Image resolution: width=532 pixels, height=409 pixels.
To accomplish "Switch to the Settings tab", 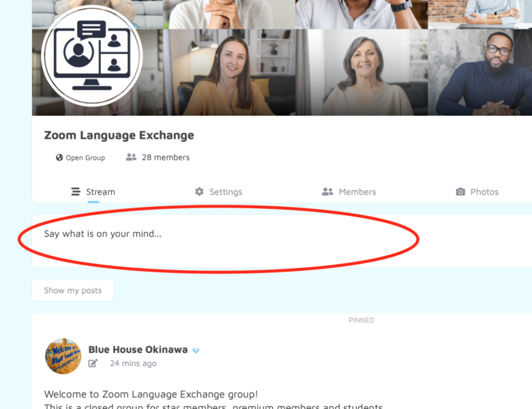I will click(218, 192).
